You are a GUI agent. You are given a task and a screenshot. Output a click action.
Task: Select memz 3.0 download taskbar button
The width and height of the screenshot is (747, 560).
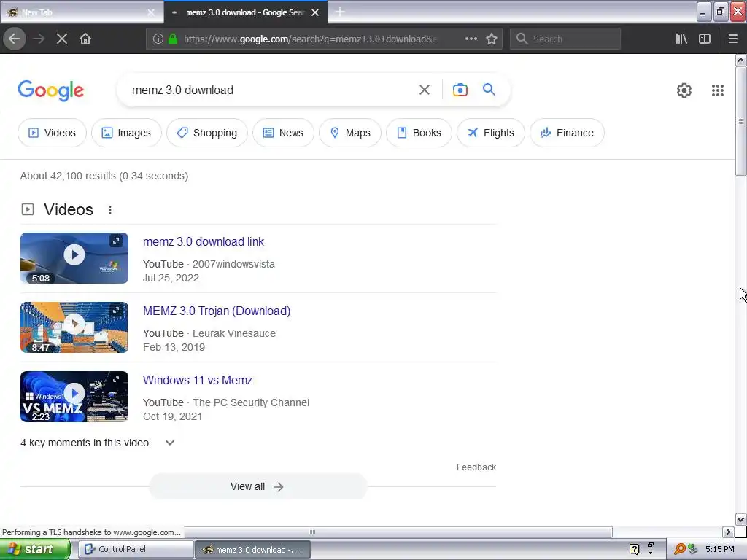(x=252, y=550)
